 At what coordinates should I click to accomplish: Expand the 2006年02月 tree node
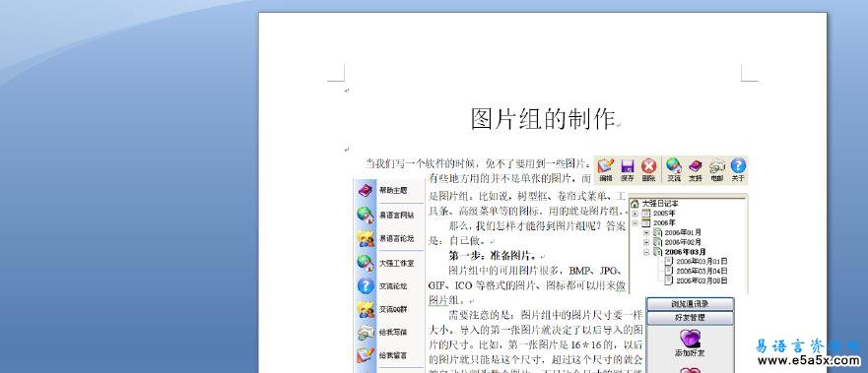646,242
